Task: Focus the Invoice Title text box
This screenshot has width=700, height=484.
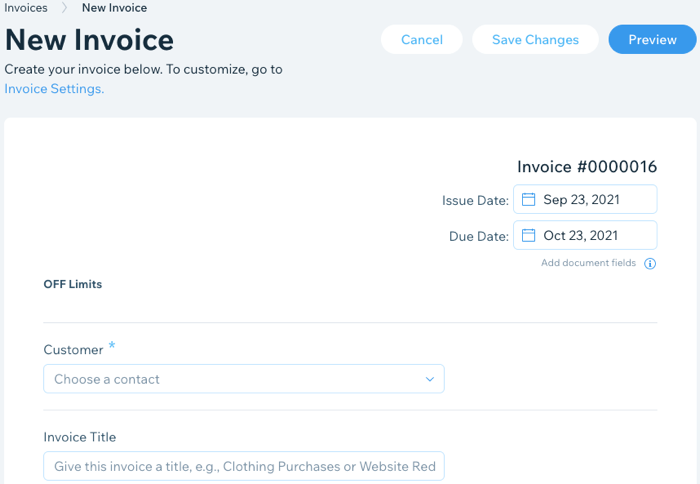Action: click(243, 466)
